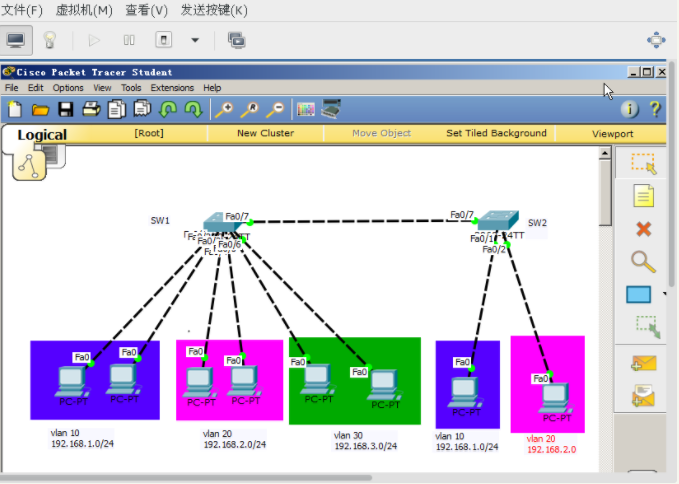Screen dimensions: 679x484
Task: Click the [Root] button
Action: click(149, 133)
